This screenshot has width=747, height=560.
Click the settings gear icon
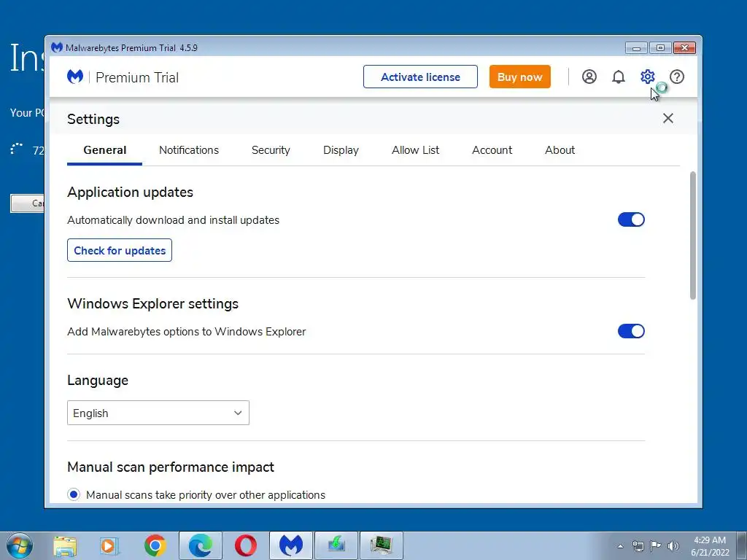point(648,77)
